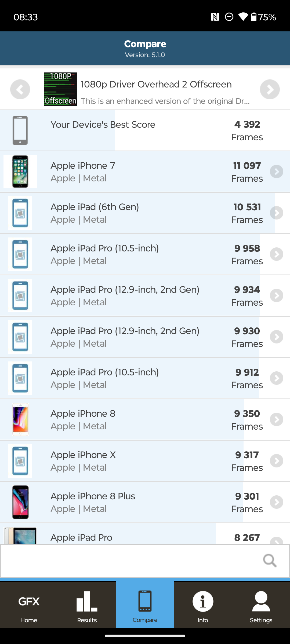Expand Apple iPhone 7 details chevron
290x644 pixels.
277,172
